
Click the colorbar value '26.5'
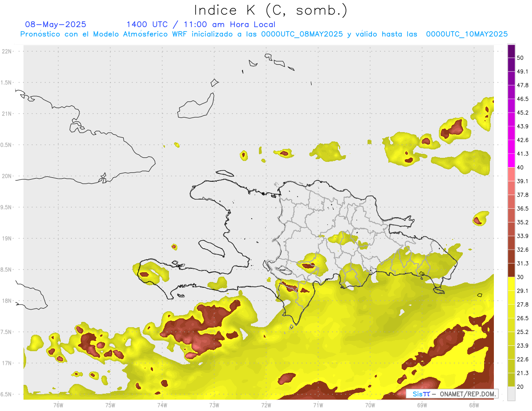click(x=523, y=319)
